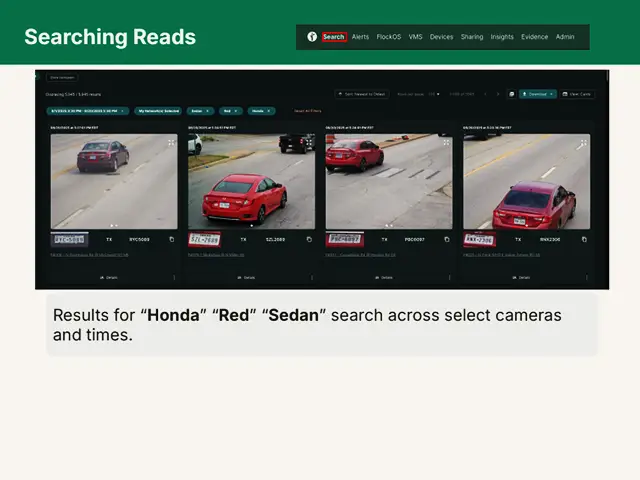Expand the third result image to fullscreen

445,143
